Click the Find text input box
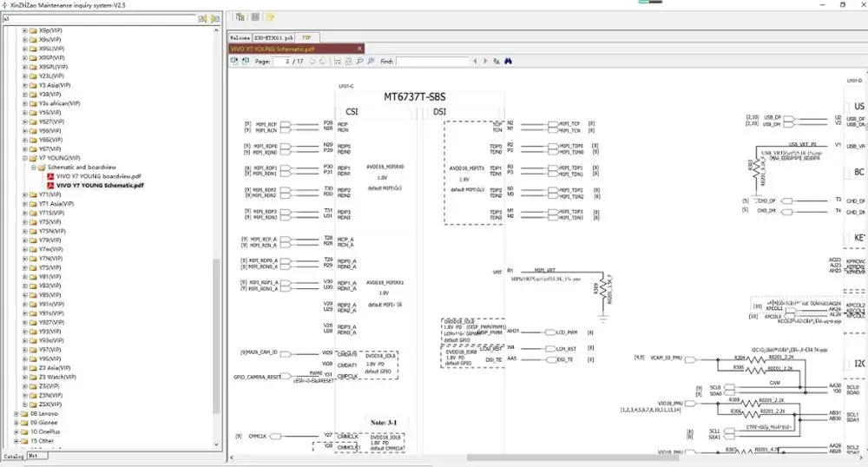868x467 pixels. (432, 61)
